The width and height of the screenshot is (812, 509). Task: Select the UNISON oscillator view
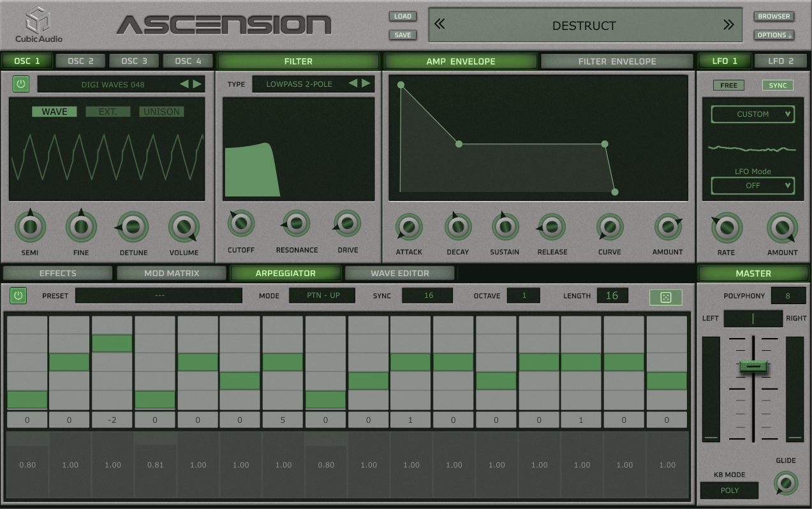pos(161,112)
